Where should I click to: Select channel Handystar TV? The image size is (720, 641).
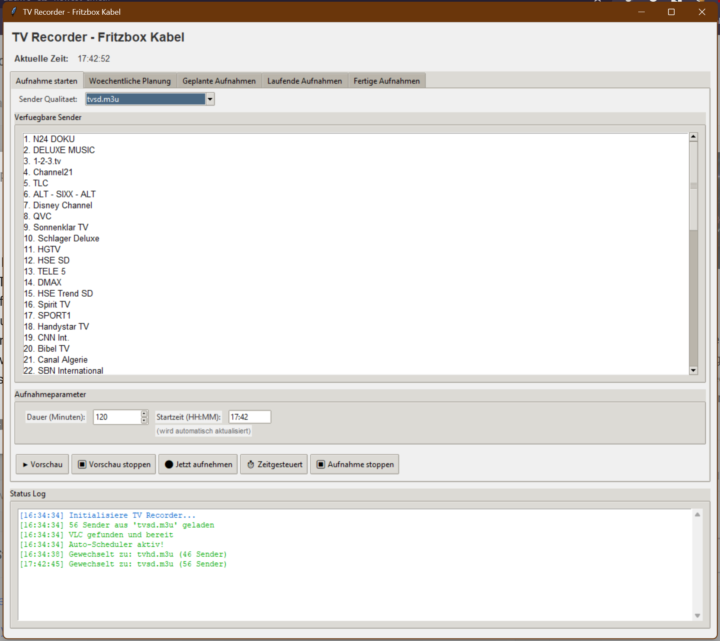coord(56,326)
